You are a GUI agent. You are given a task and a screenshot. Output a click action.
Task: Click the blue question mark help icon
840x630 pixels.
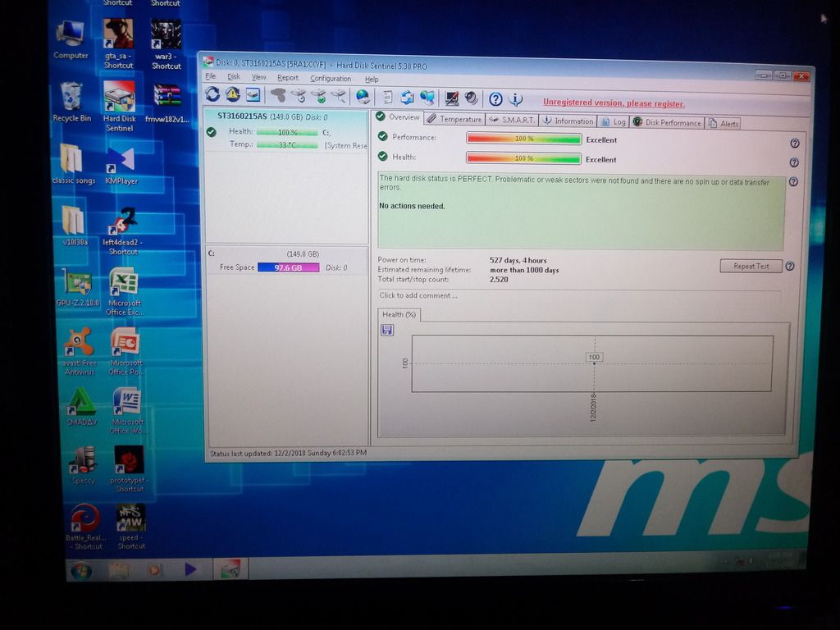coord(495,99)
